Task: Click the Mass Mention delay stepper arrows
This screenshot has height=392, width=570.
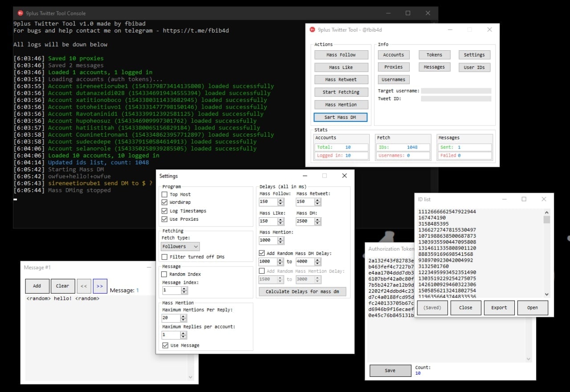Action: pos(281,240)
